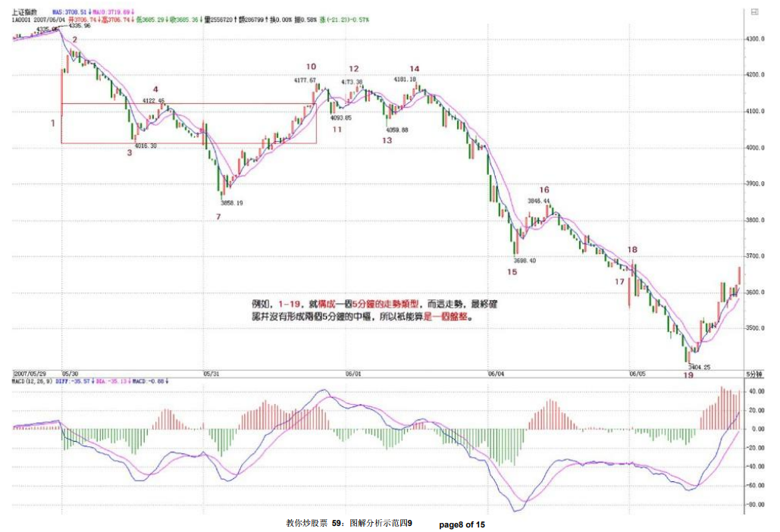This screenshot has width=780, height=532.
Task: Select the MACD(12,26,9) indicator label
Action: tap(33, 380)
